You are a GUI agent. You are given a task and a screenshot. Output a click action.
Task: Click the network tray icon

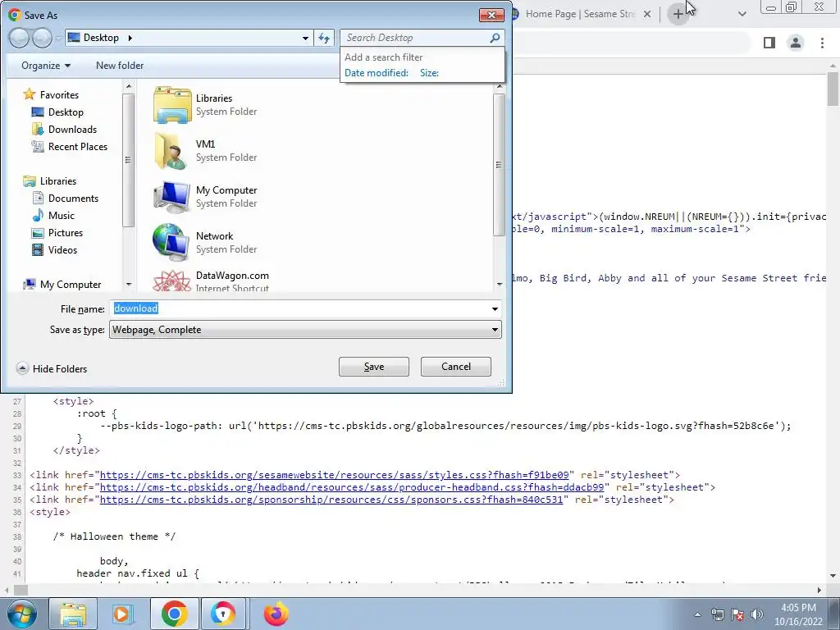coord(718,614)
